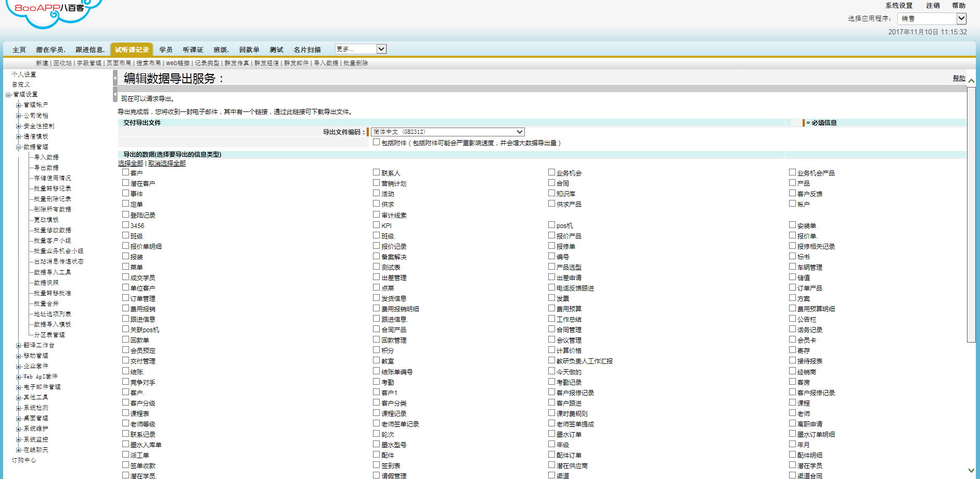Tick the 登陆记录 checkbox
The image size is (980, 479).
tap(125, 215)
